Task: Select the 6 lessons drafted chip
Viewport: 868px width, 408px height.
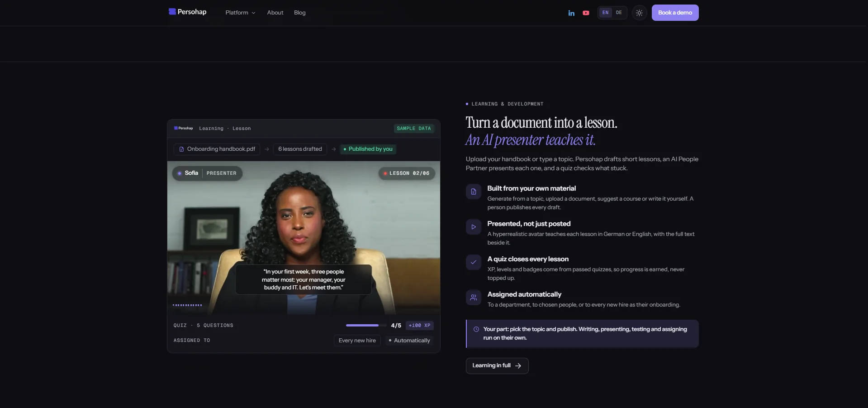Action: coord(300,149)
